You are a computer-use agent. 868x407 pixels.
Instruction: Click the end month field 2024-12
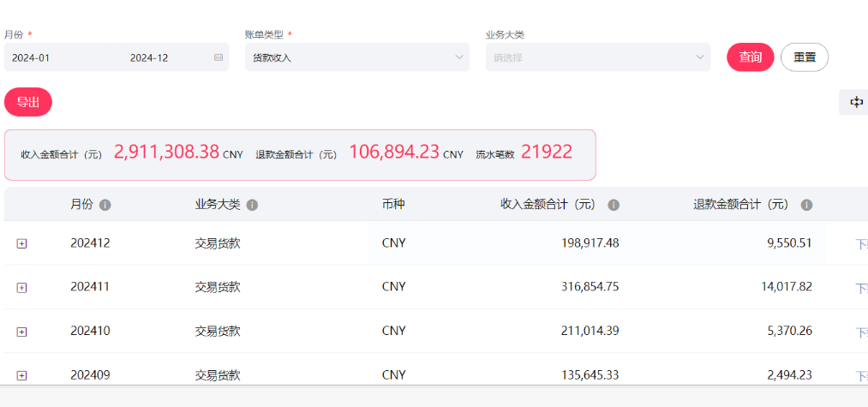(x=149, y=57)
